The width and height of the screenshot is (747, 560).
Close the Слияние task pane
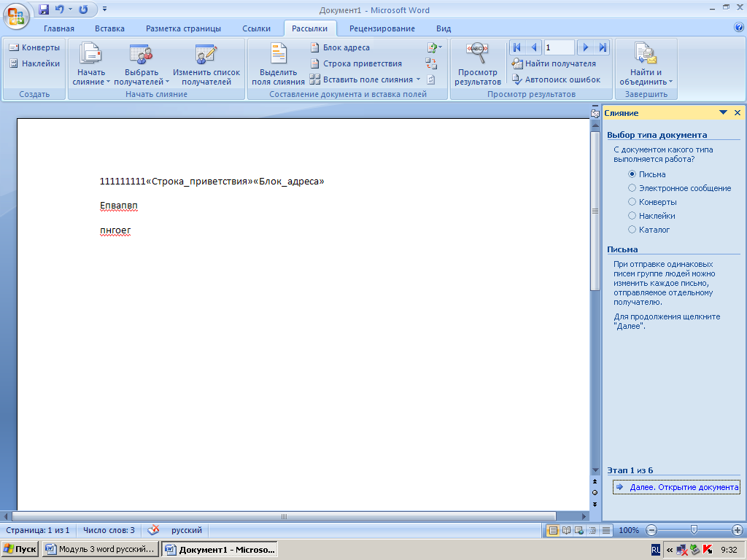(738, 113)
